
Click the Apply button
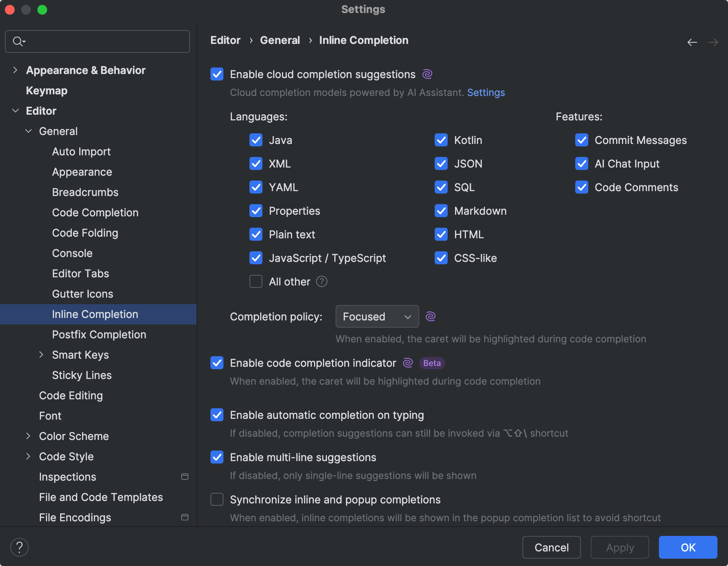(x=620, y=547)
